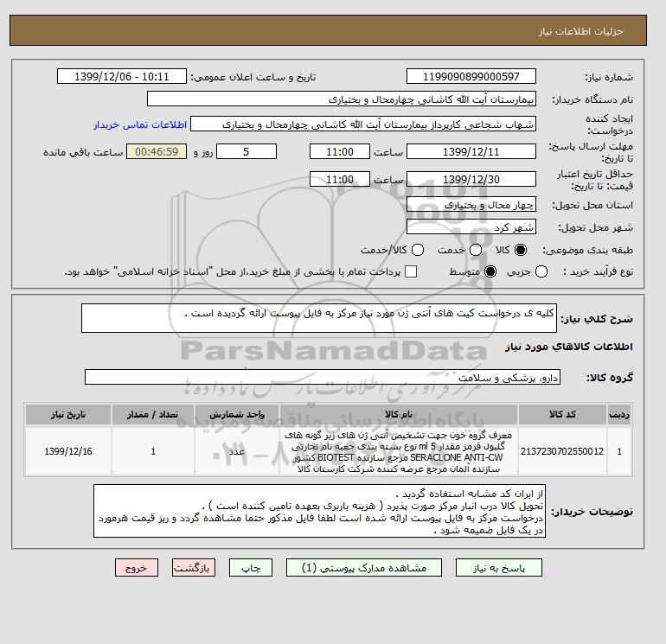The image size is (666, 644).
Task: Select the کالا/خدمت radio button
Action: [x=418, y=250]
